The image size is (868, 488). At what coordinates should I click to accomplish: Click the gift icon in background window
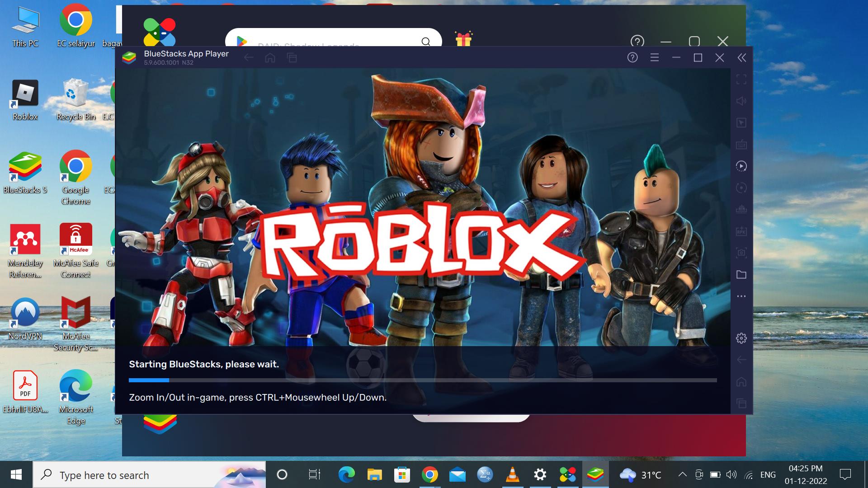tap(464, 39)
